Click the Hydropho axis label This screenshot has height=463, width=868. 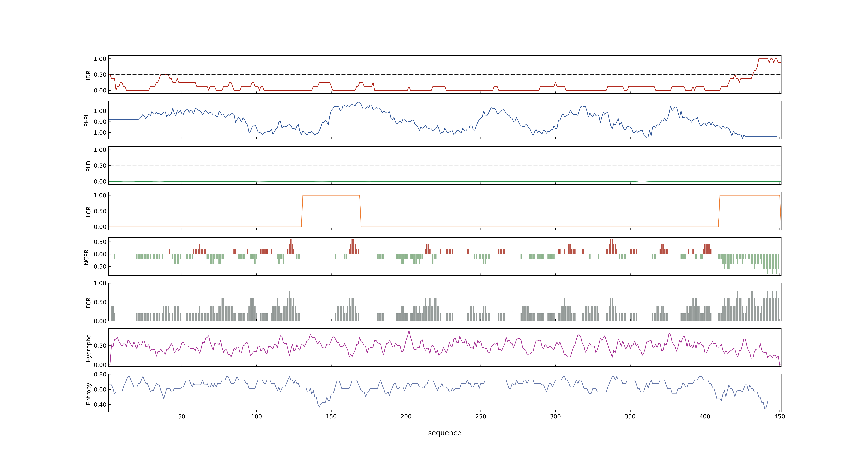[88, 348]
